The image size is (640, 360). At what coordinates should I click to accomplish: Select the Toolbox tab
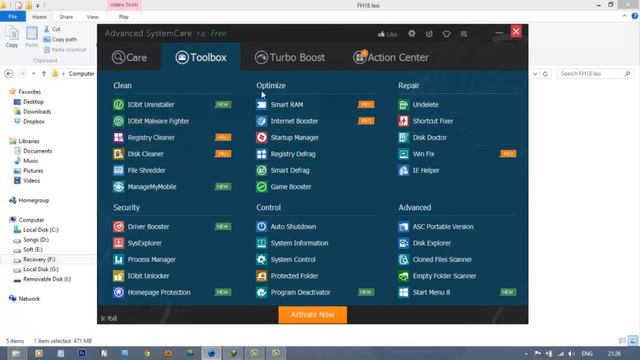click(201, 57)
